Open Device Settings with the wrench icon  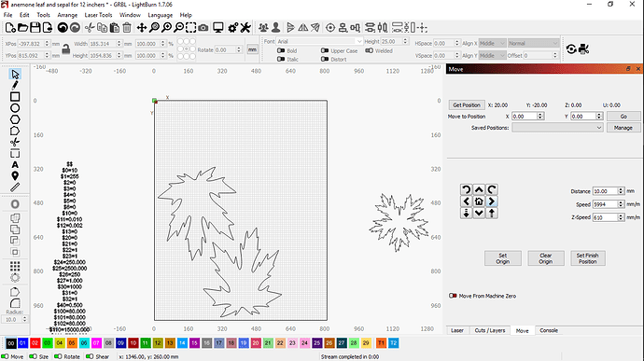(x=245, y=27)
